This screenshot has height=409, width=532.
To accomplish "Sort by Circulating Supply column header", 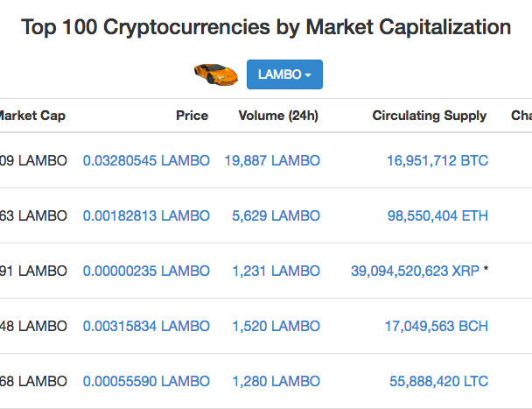I will [x=430, y=116].
